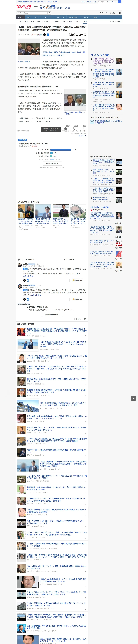
Task: Click the scroll-to-top arrow button
Action: [x=133, y=398]
